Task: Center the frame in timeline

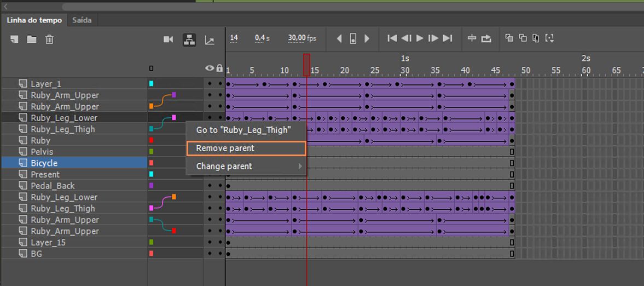Action: (x=472, y=38)
